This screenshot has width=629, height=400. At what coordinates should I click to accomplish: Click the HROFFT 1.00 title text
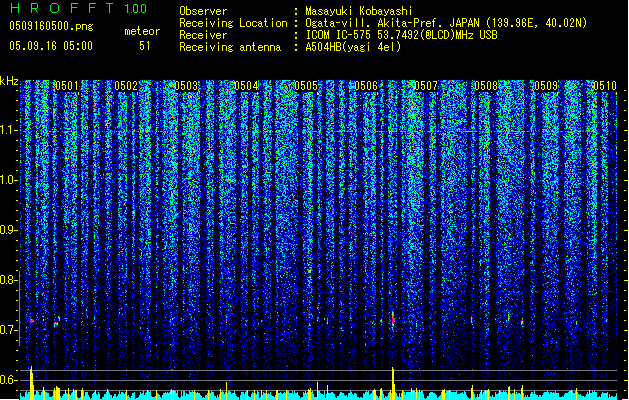pos(79,8)
